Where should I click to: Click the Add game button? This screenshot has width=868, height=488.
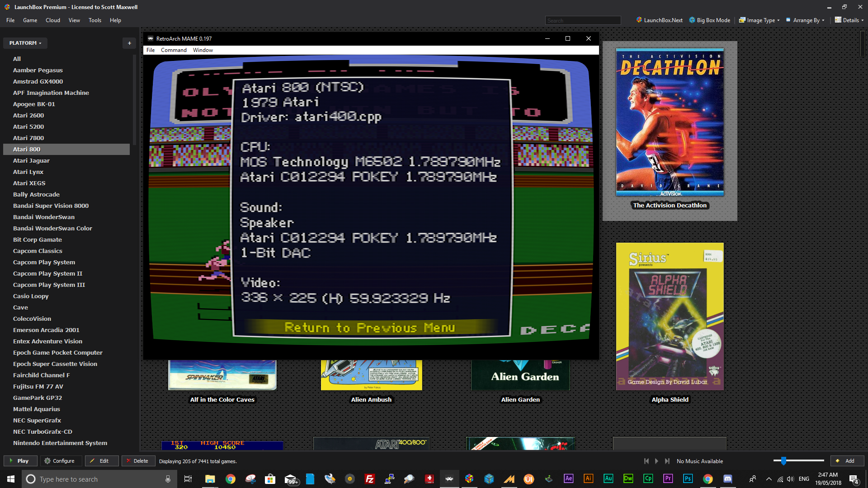pyautogui.click(x=847, y=461)
